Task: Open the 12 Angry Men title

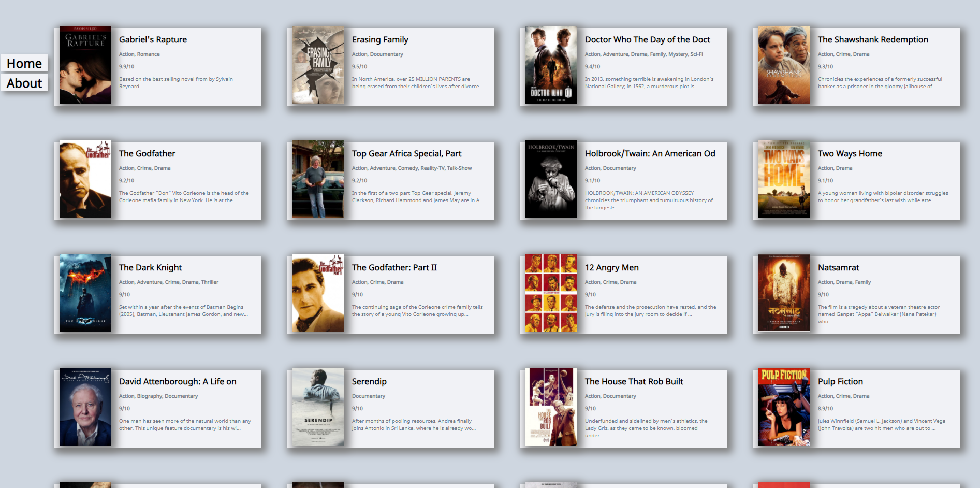Action: click(x=611, y=268)
